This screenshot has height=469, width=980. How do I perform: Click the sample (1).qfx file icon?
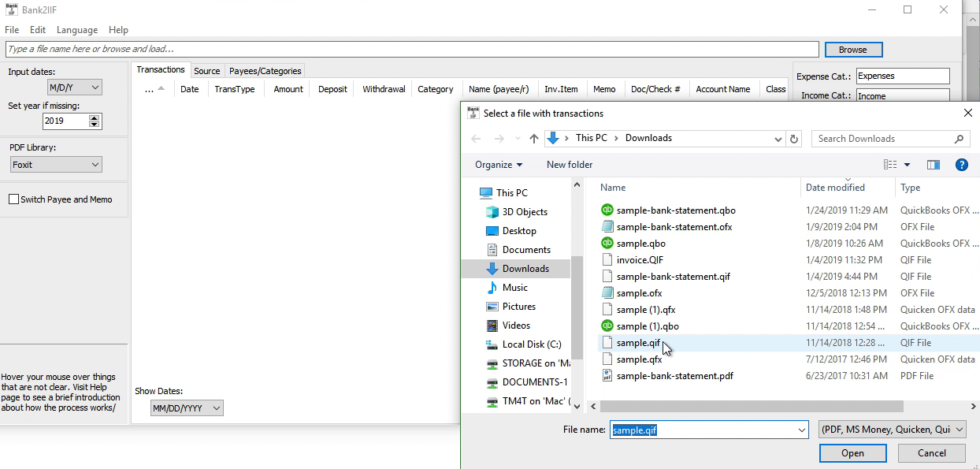coord(607,310)
